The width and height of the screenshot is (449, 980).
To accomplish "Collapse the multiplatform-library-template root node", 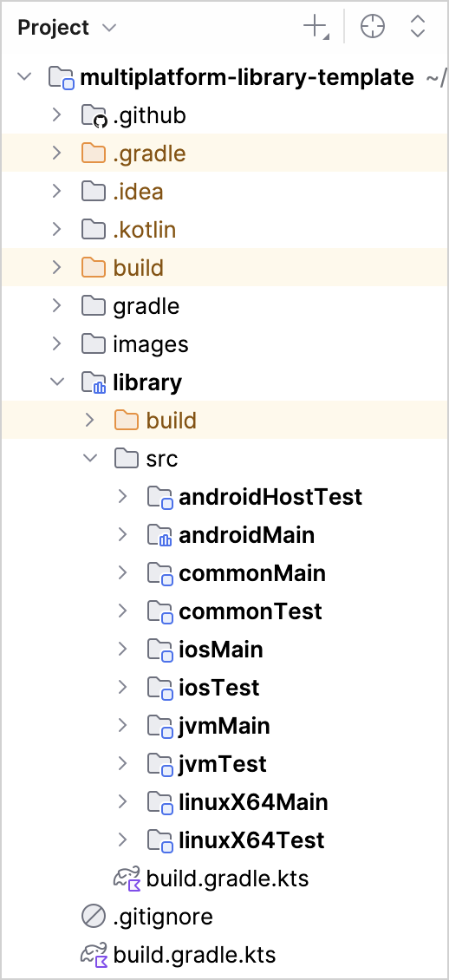I will pos(24,77).
